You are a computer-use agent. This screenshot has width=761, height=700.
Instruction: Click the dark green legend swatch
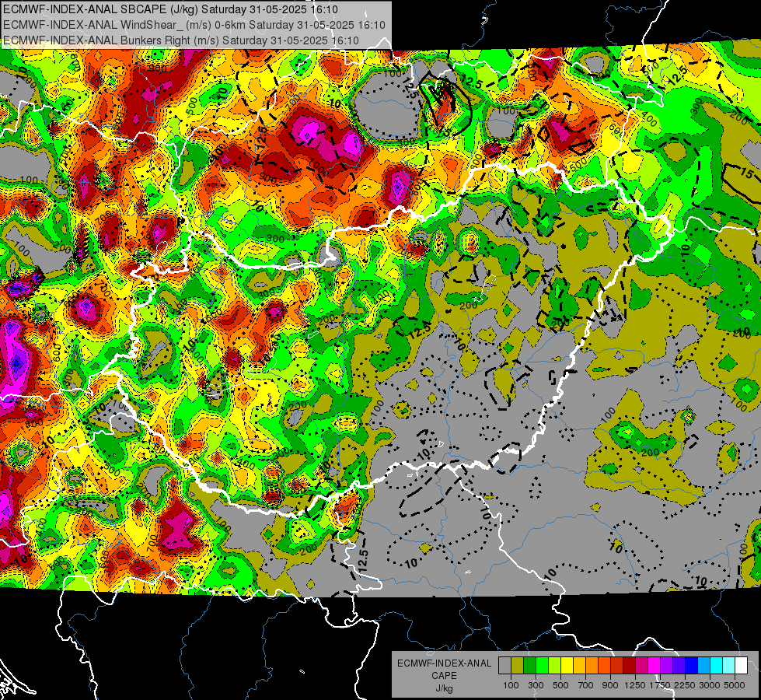(529, 666)
